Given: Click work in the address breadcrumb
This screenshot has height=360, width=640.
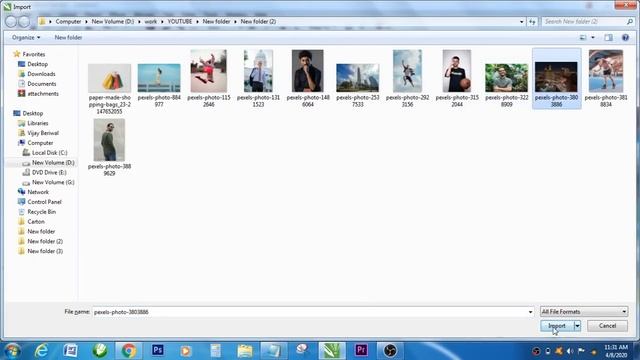Looking at the screenshot, I should (x=151, y=22).
